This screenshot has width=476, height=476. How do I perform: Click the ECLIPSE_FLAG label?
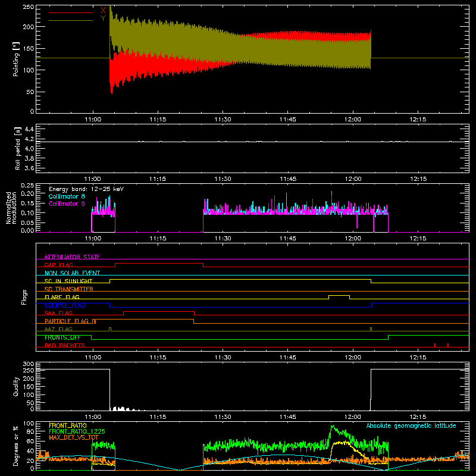point(65,305)
